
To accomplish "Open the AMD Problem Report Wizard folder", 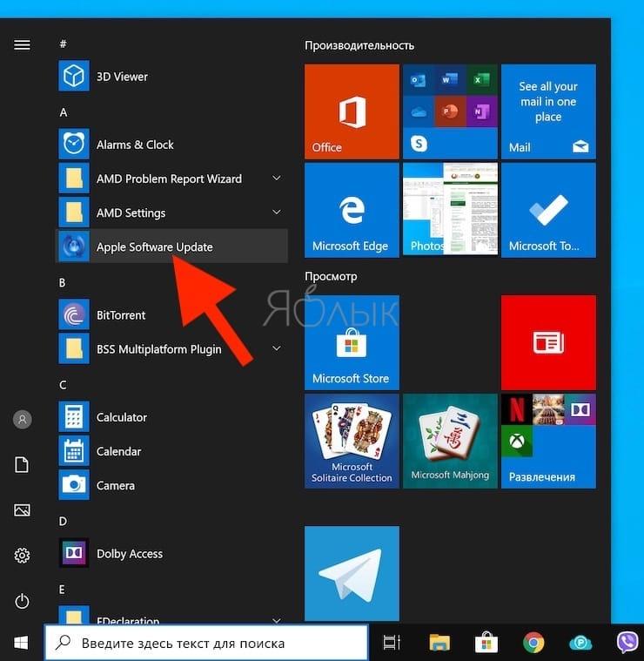I will [x=171, y=179].
